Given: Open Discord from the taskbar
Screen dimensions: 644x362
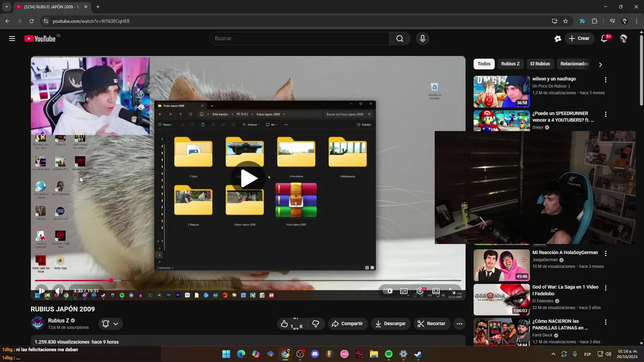Looking at the screenshot, I should [x=315, y=354].
